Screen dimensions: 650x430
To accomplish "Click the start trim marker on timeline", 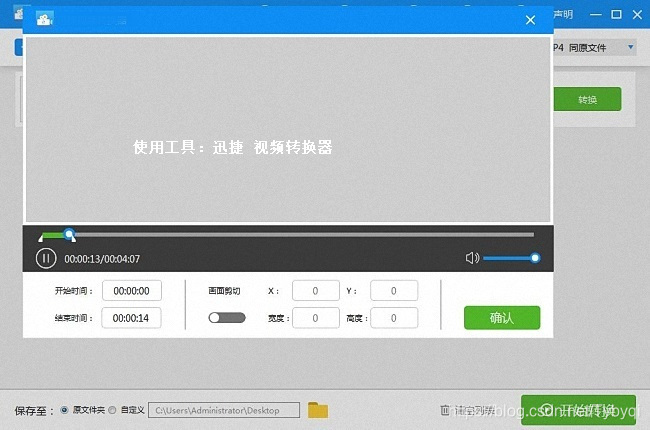I will pos(41,238).
